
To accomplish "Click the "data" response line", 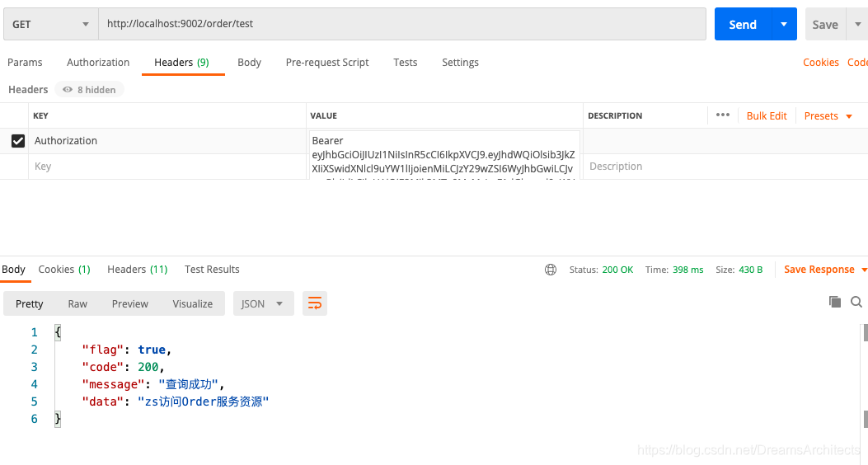I will pyautogui.click(x=175, y=402).
